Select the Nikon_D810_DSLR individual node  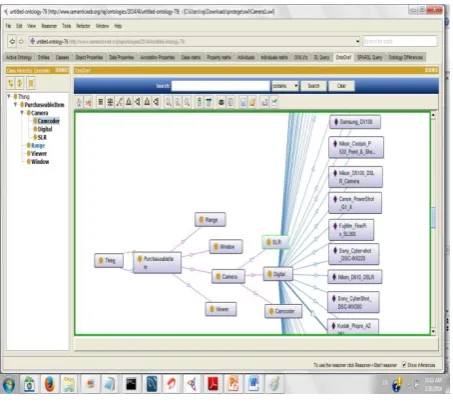pyautogui.click(x=355, y=277)
